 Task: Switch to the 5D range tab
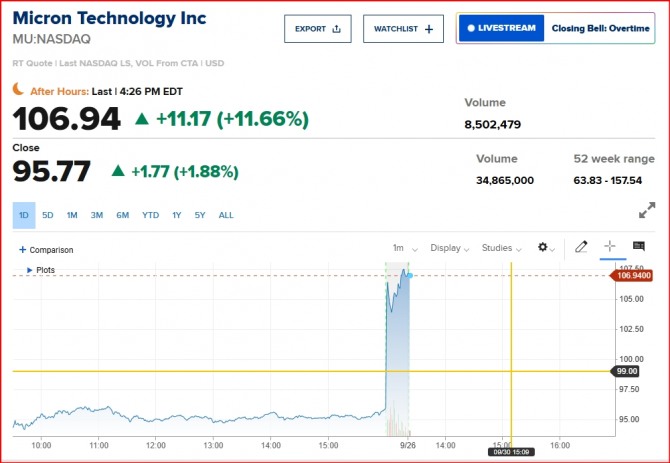pyautogui.click(x=48, y=215)
